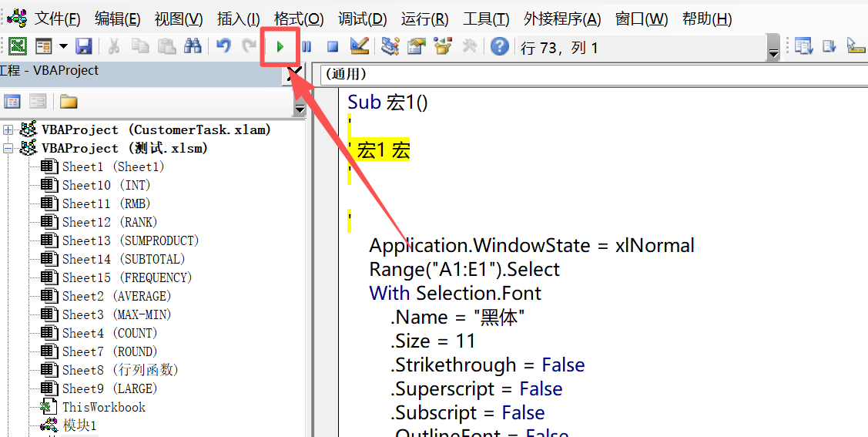Pause execution with the Break button

tap(307, 47)
